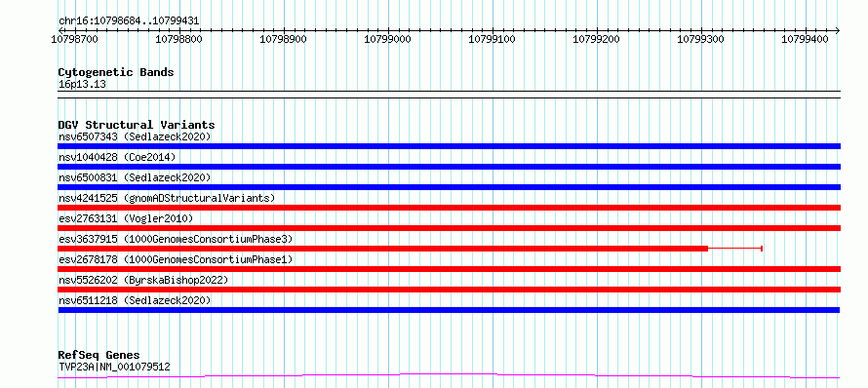Image resolution: width=868 pixels, height=388 pixels.
Task: Click ruler position 10798700
Action: tap(75, 39)
